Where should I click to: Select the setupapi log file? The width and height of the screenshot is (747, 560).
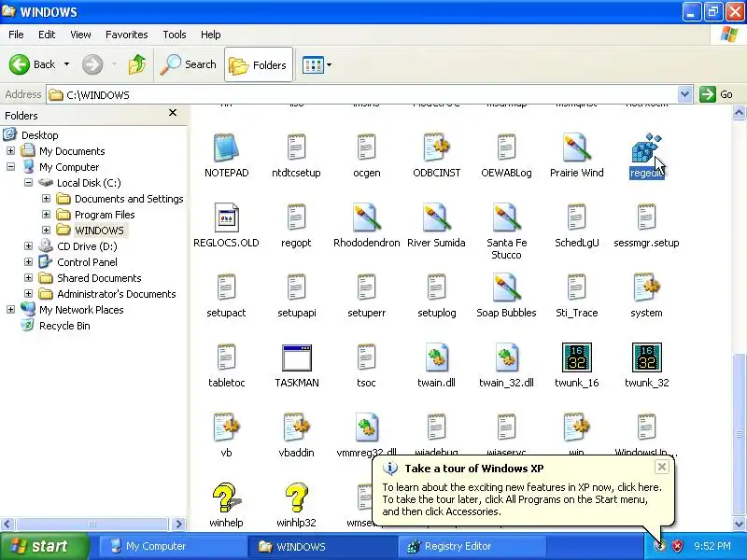(296, 287)
